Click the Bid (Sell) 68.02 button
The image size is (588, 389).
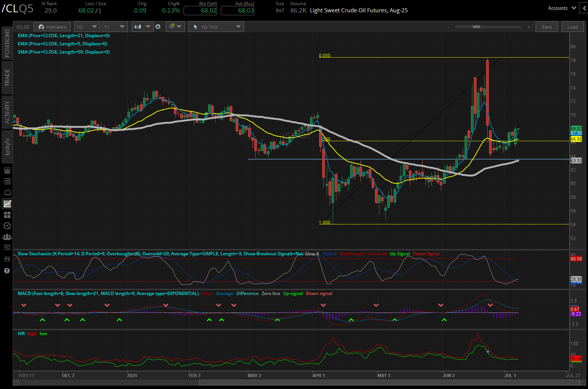pos(201,10)
